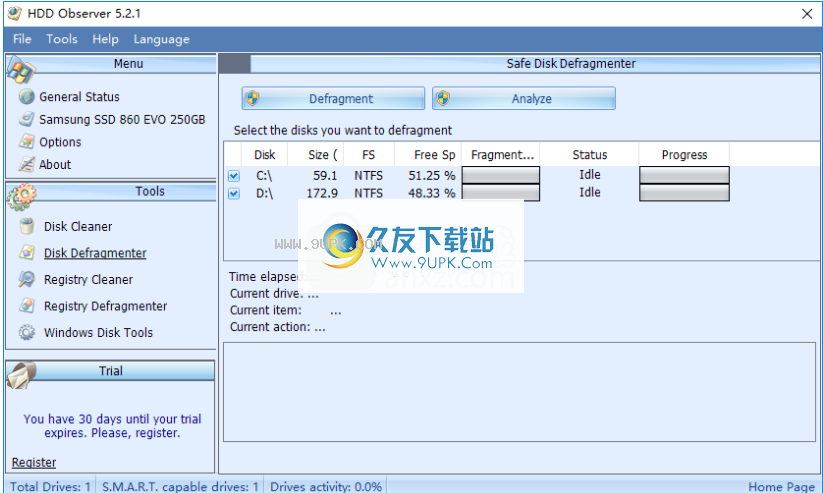Click the Status column header
Screen dimensions: 823x493
click(x=589, y=154)
